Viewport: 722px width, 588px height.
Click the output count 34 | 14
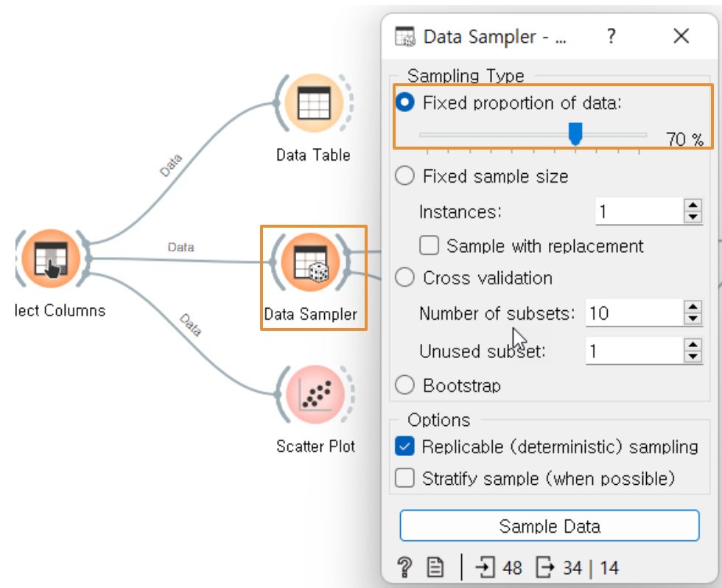pos(591,568)
